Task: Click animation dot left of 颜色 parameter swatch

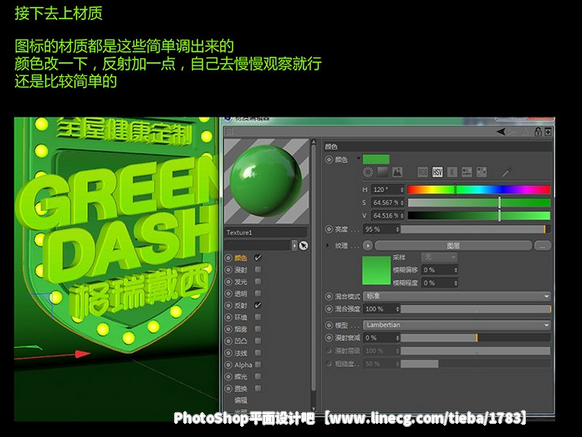Action: click(x=329, y=160)
